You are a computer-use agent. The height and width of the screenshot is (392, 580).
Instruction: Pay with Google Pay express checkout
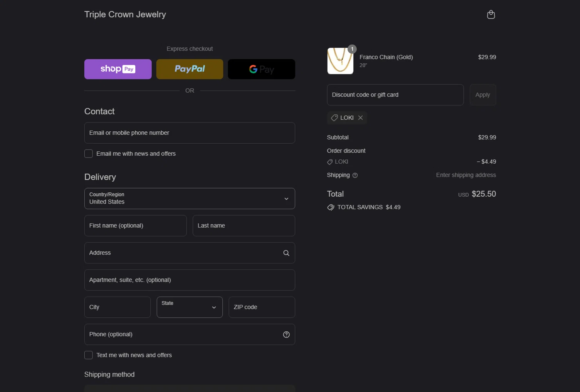tap(261, 69)
